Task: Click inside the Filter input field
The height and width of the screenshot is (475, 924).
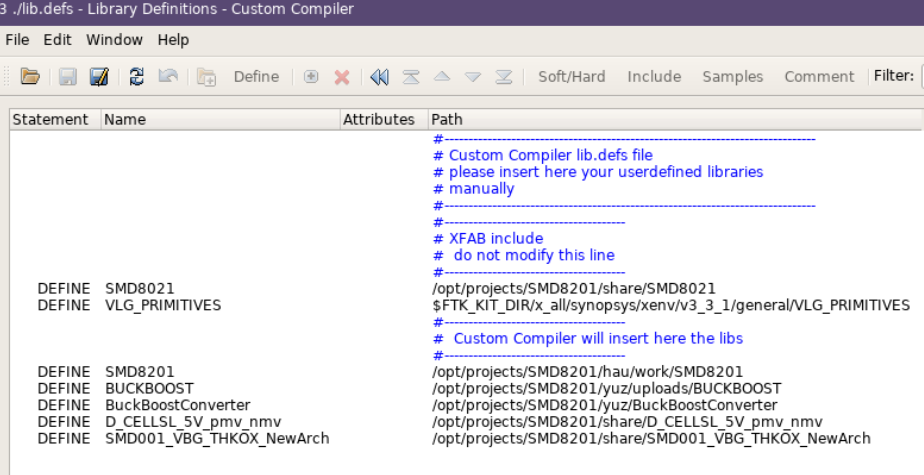Action: 921,77
